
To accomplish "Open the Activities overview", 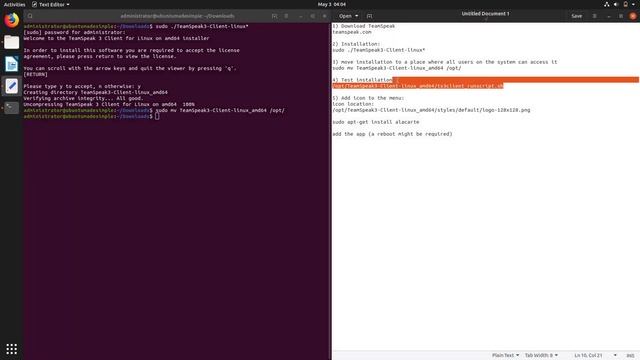I will [14, 4].
